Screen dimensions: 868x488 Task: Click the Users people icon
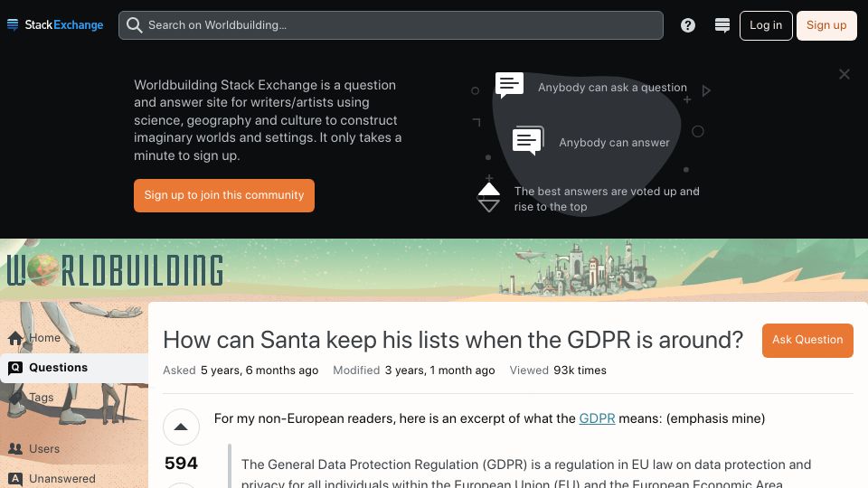tap(15, 449)
